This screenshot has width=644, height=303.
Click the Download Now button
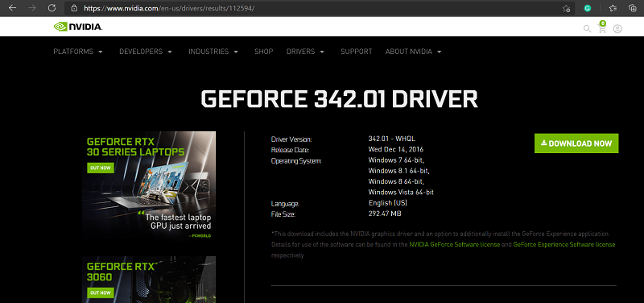576,143
